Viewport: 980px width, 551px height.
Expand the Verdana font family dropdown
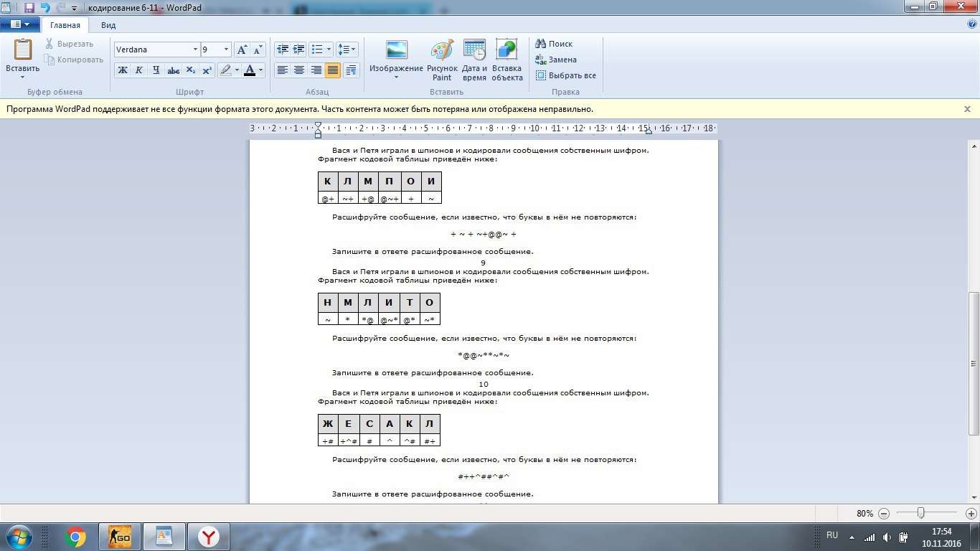pos(195,50)
